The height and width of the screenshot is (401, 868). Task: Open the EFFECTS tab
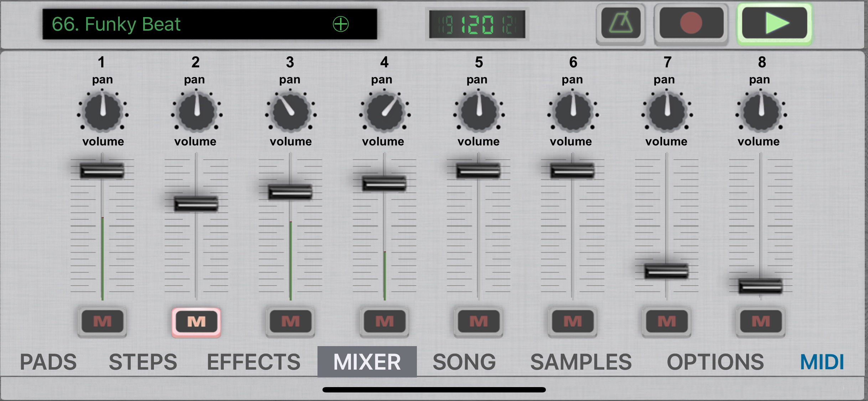click(x=254, y=362)
